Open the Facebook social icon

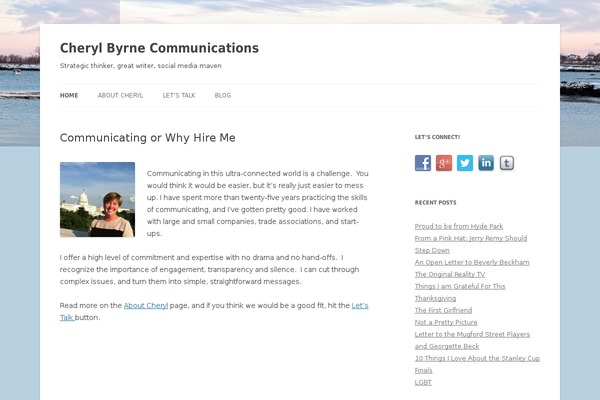click(423, 163)
